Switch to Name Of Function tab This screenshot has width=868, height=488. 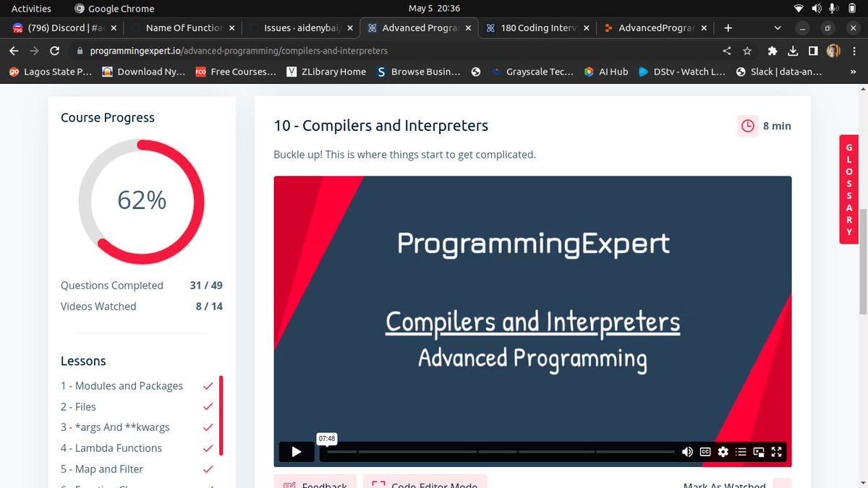184,28
